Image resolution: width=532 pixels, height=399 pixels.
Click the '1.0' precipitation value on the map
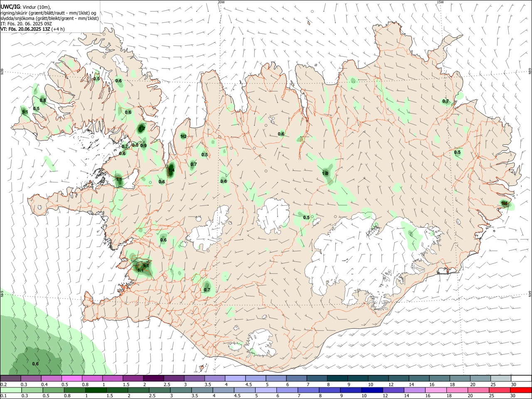pos(325,173)
